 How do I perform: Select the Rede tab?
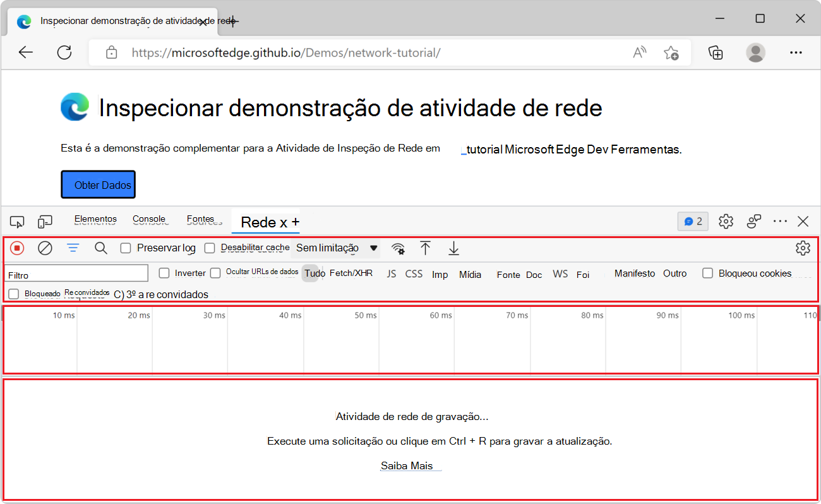click(x=259, y=222)
